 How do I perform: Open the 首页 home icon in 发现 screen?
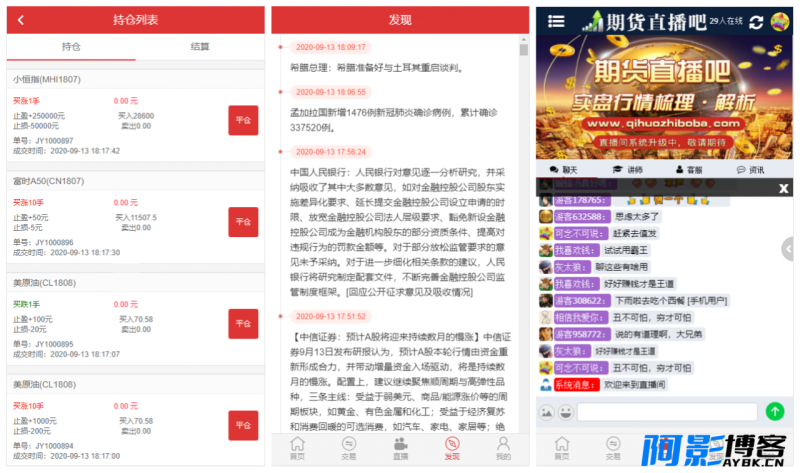click(x=297, y=449)
